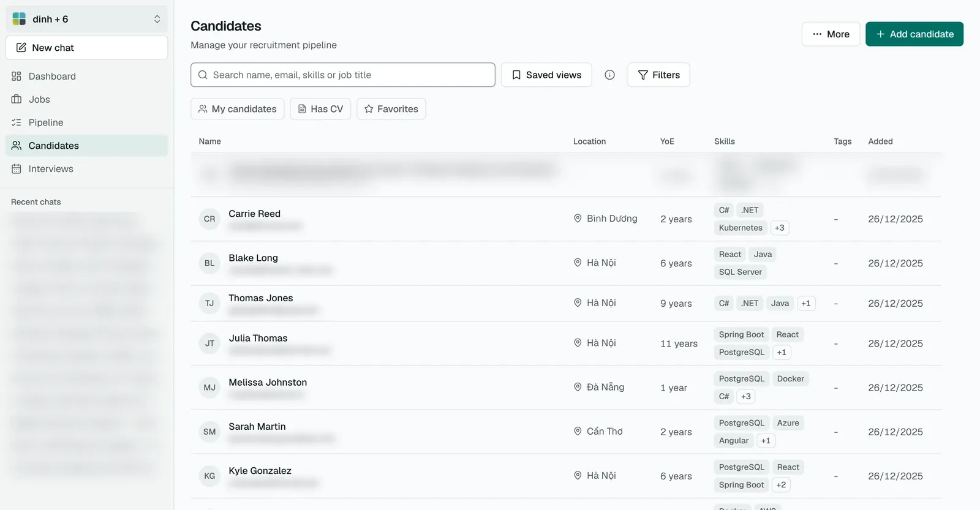Open the Filters panel
Viewport: 980px width, 510px height.
tap(658, 75)
